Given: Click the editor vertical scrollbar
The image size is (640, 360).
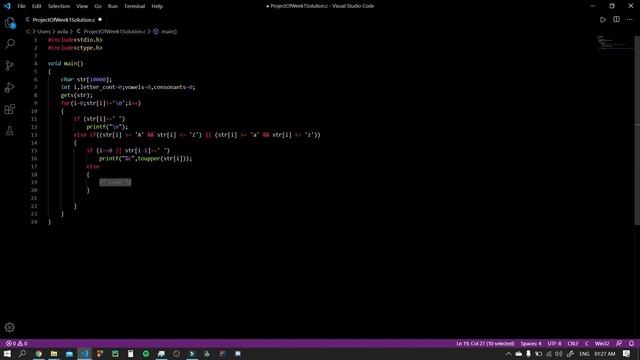Looking at the screenshot, I should 637,130.
